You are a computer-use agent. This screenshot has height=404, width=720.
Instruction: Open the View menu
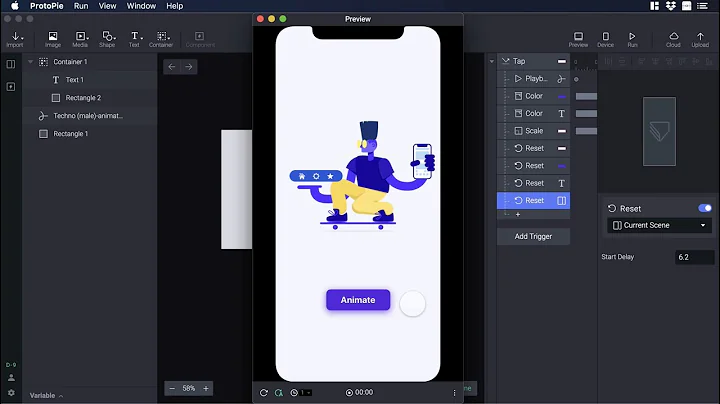tap(107, 6)
